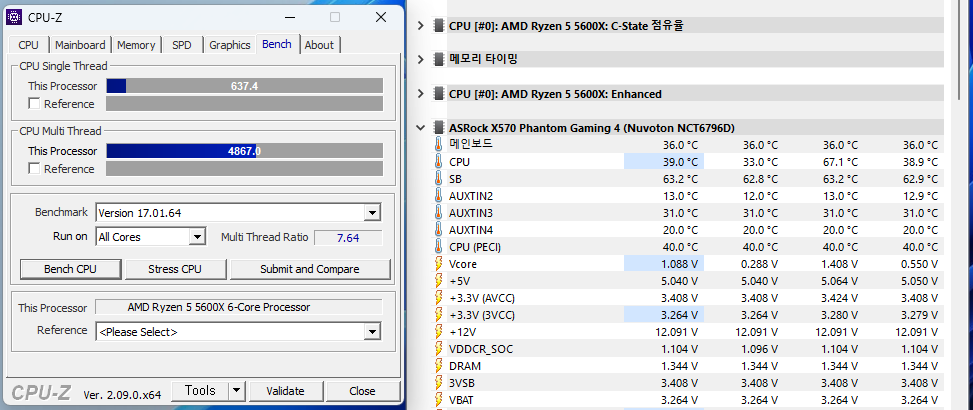Click the thermometer icon next to 메인보드
This screenshot has height=410, width=973.
click(x=439, y=145)
